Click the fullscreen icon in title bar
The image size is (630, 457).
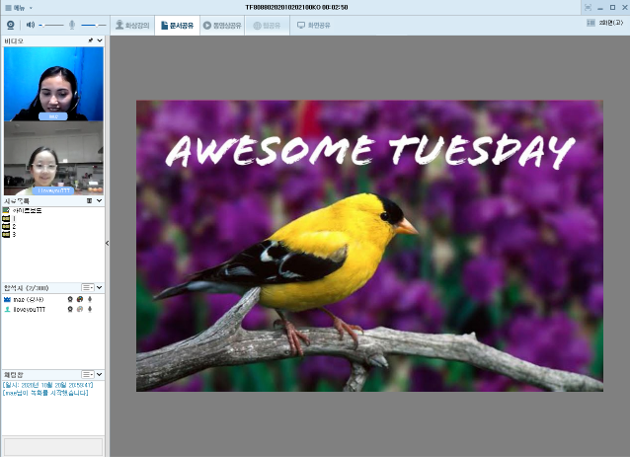587,7
